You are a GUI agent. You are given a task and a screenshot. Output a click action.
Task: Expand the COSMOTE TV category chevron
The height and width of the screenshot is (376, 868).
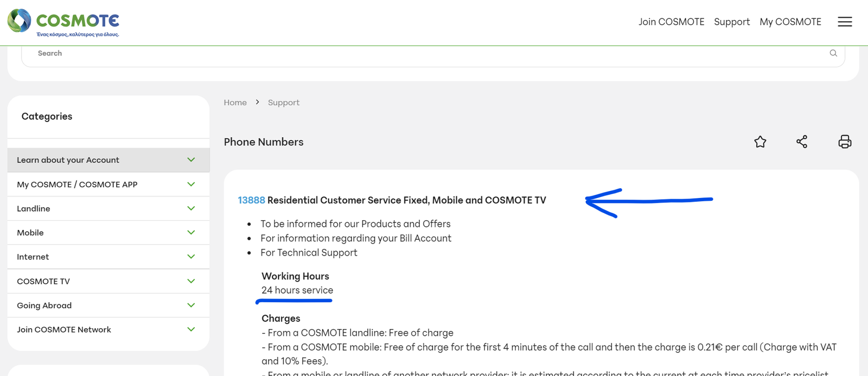click(x=191, y=281)
